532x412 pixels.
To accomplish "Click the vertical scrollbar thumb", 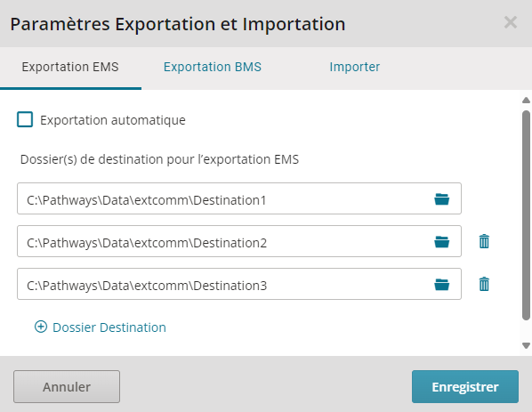I will (526, 215).
